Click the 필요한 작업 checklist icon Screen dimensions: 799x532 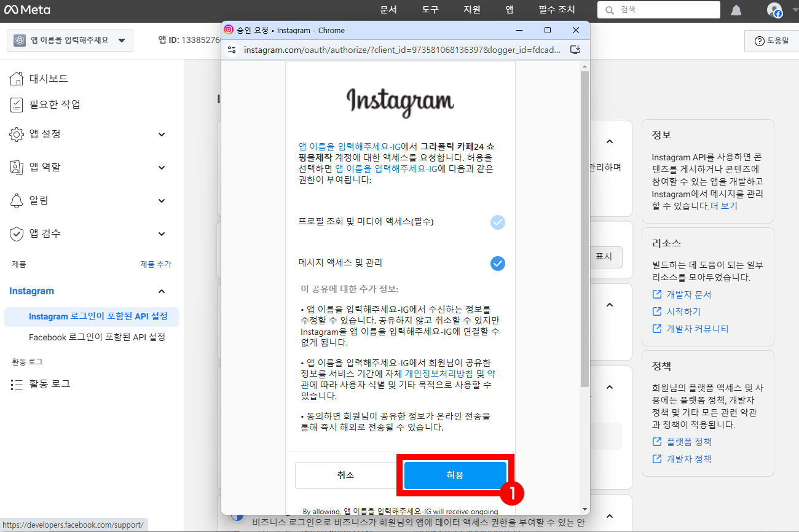coord(17,104)
